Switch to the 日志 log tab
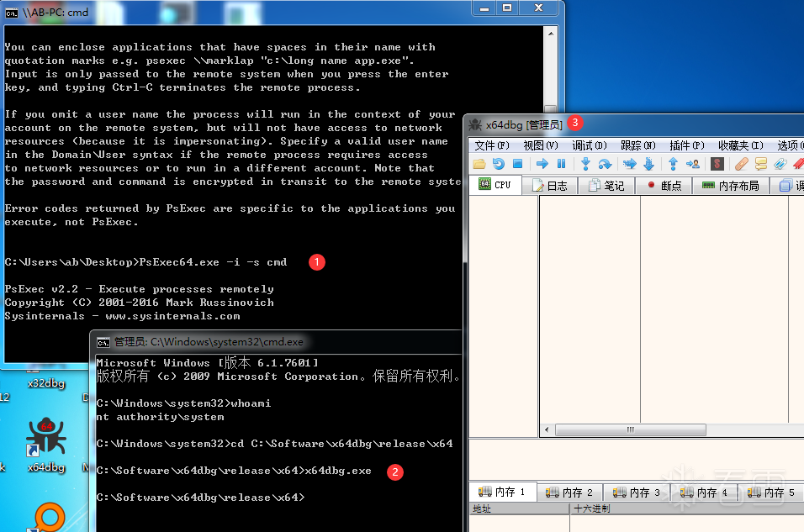 (550, 186)
